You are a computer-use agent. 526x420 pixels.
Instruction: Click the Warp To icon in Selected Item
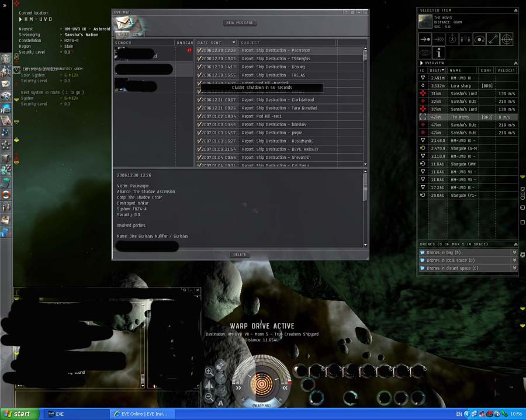click(x=438, y=39)
